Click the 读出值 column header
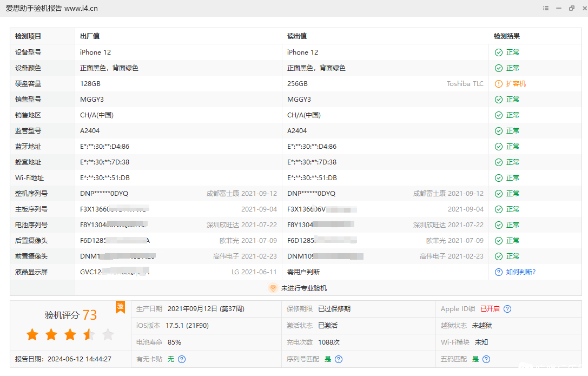 [297, 36]
